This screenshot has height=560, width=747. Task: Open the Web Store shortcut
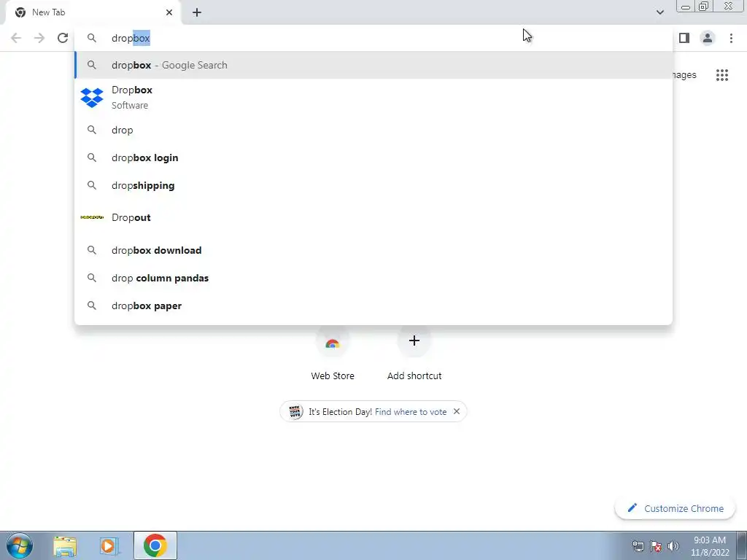pos(333,355)
